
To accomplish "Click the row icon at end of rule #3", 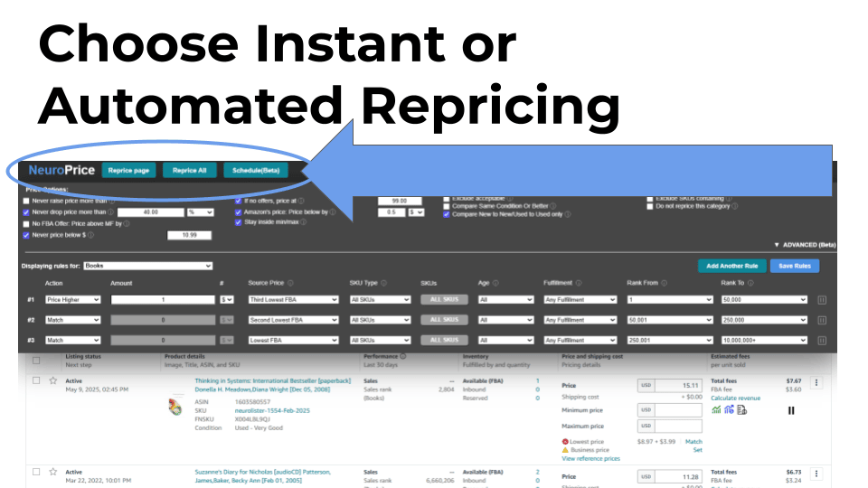I will tap(822, 341).
